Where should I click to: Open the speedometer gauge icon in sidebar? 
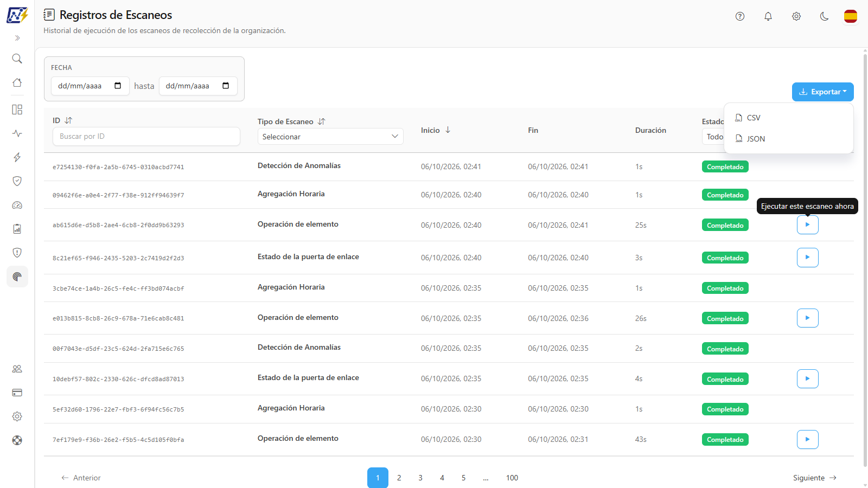pos(17,205)
